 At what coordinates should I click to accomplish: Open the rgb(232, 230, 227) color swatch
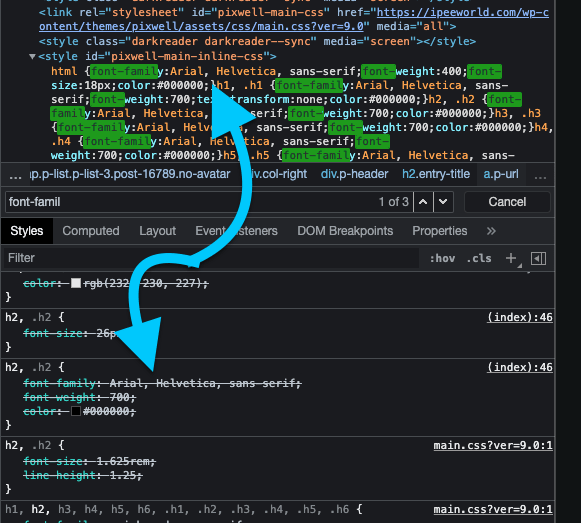click(76, 283)
